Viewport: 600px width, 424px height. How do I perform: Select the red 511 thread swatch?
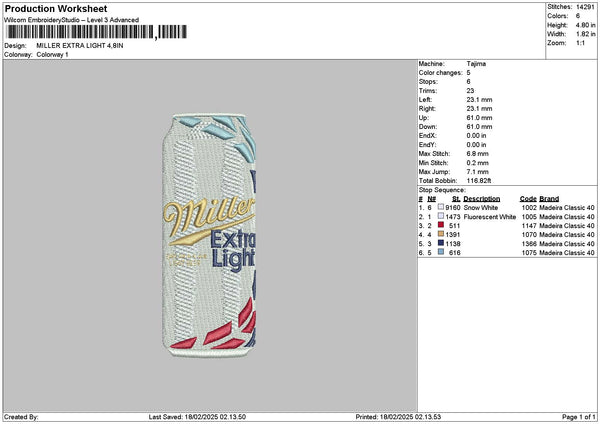click(x=441, y=225)
